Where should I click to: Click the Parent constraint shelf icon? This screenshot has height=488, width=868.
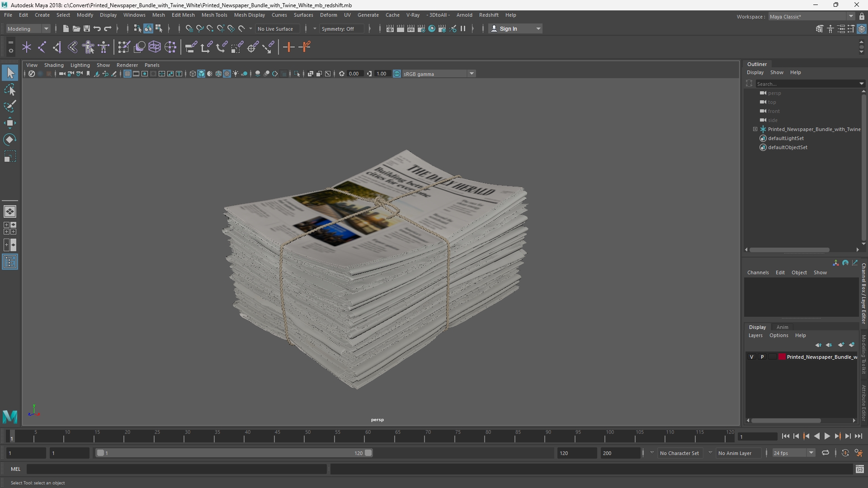(191, 47)
